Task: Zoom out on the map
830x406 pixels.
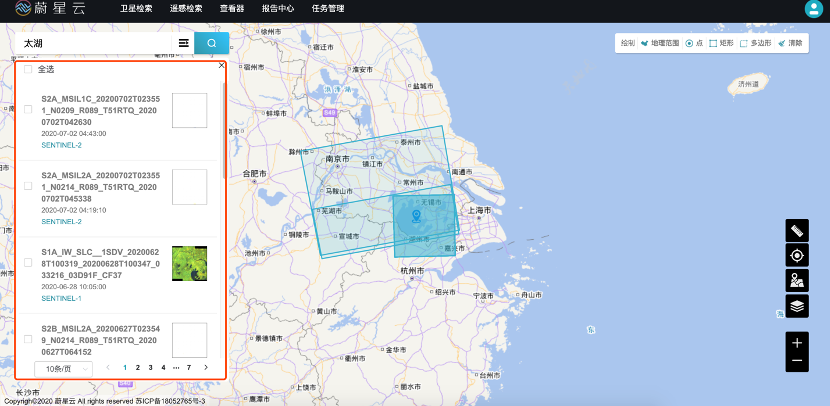Action: pos(797,361)
